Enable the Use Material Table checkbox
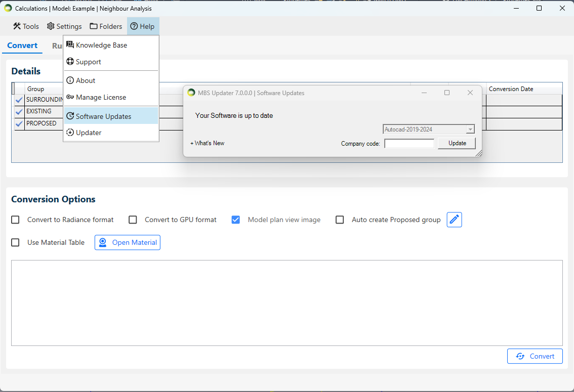The height and width of the screenshot is (392, 574). click(x=16, y=242)
